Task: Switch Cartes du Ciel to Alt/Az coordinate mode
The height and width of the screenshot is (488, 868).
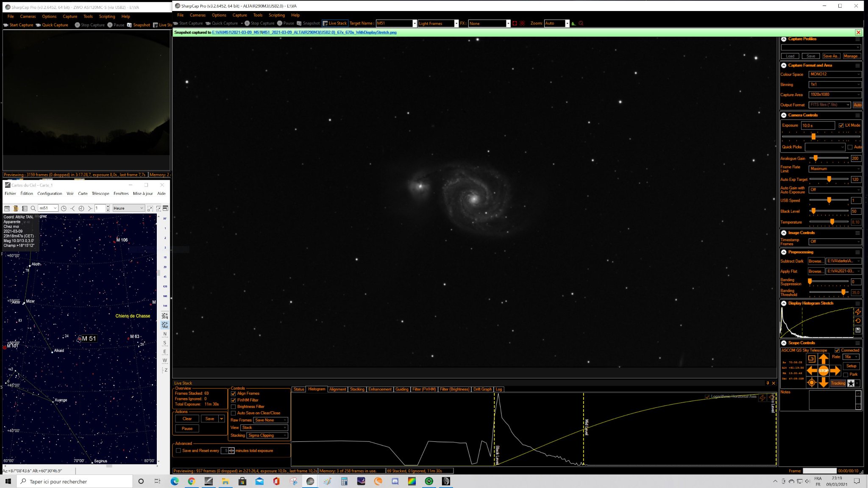Action: point(165,325)
